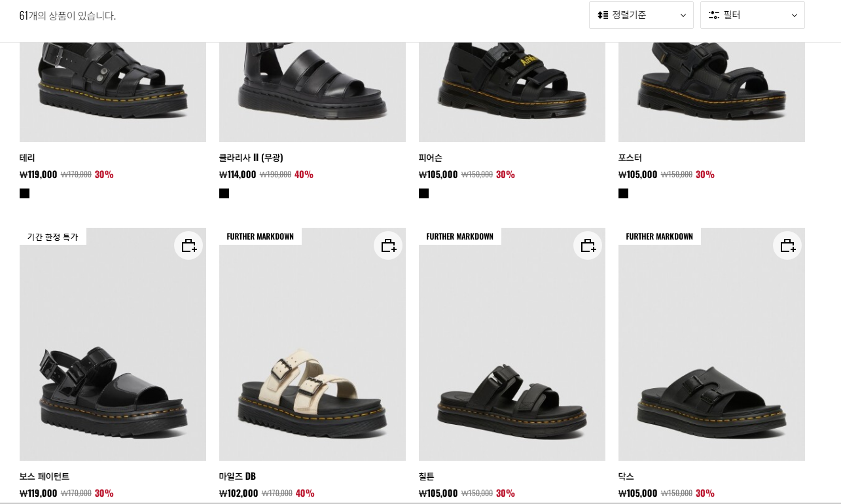The image size is (841, 504).
Task: Open the 클라리사 II (무광) product link
Action: [251, 158]
